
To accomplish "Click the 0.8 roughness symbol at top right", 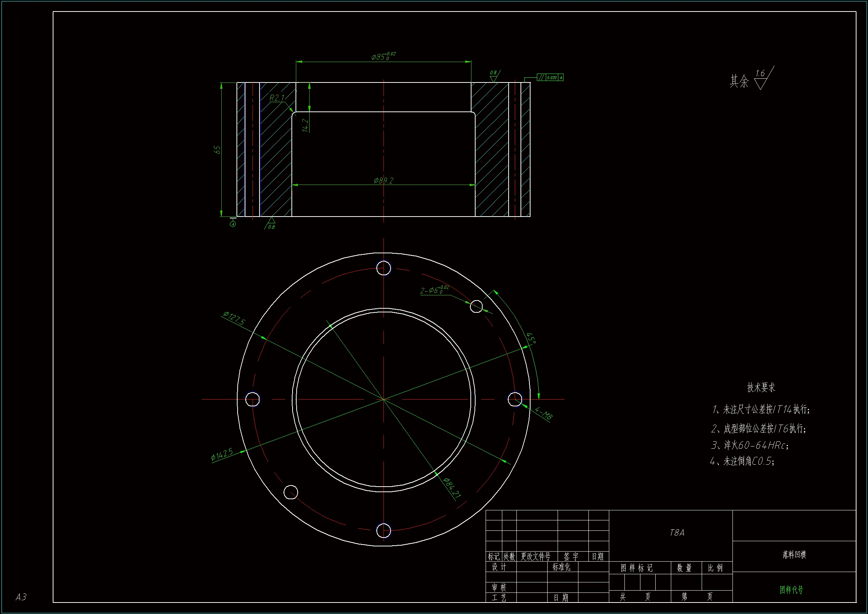I will point(494,76).
